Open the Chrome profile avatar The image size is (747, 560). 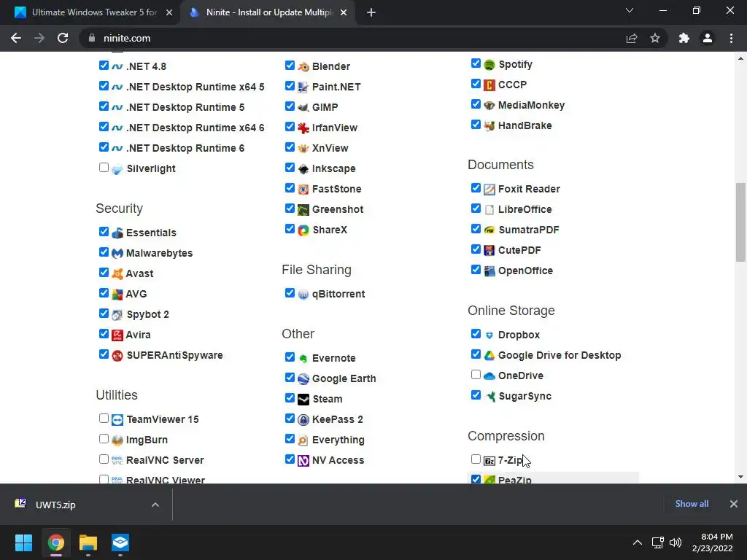(x=708, y=38)
